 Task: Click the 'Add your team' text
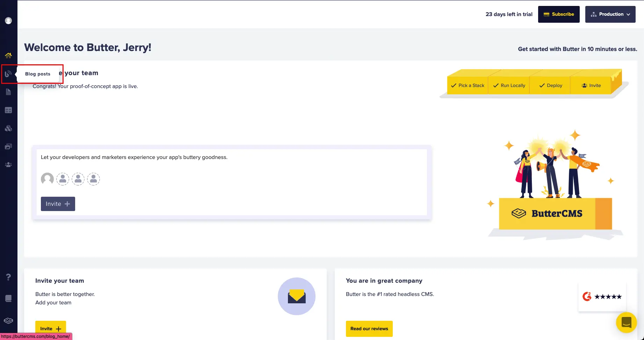[x=53, y=303]
